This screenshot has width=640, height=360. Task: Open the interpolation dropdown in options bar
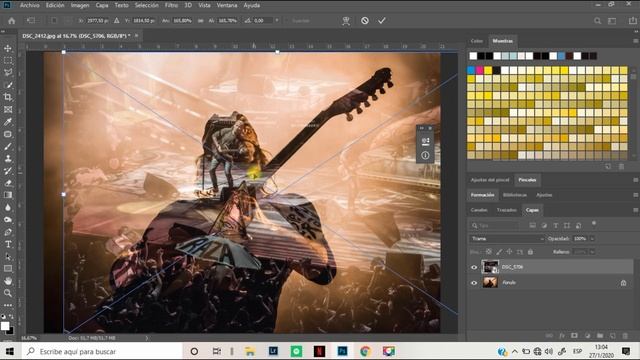tap(277, 20)
